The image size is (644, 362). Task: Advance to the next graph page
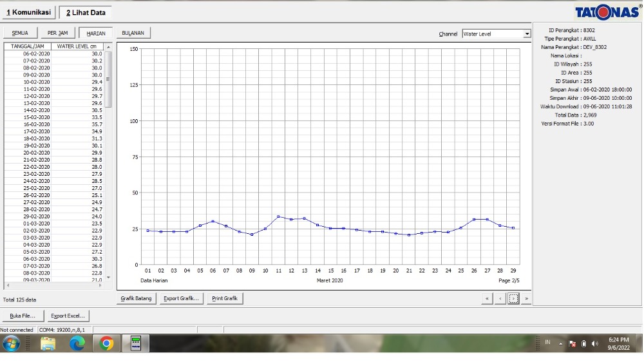(513, 299)
